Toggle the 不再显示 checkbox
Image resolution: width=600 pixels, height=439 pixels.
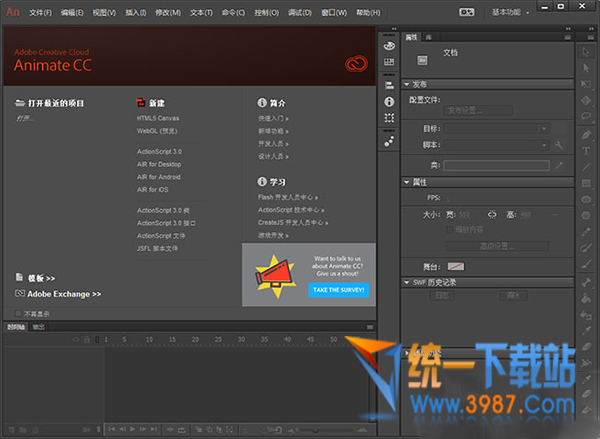tap(18, 313)
